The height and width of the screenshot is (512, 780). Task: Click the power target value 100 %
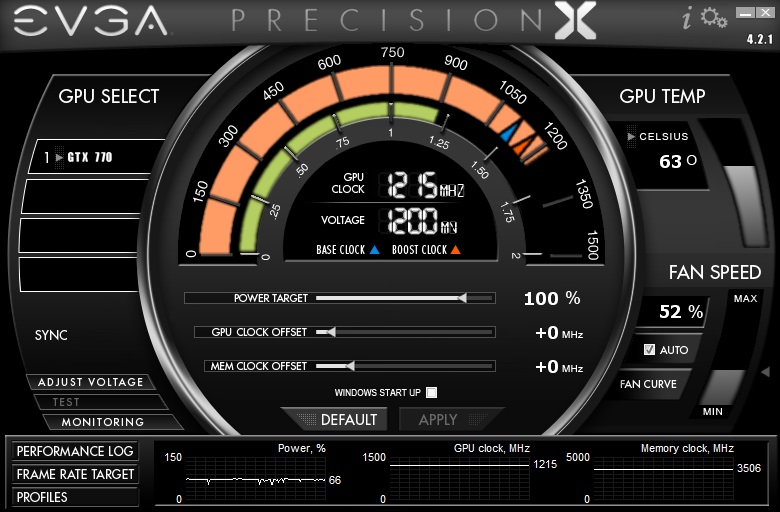tap(552, 299)
